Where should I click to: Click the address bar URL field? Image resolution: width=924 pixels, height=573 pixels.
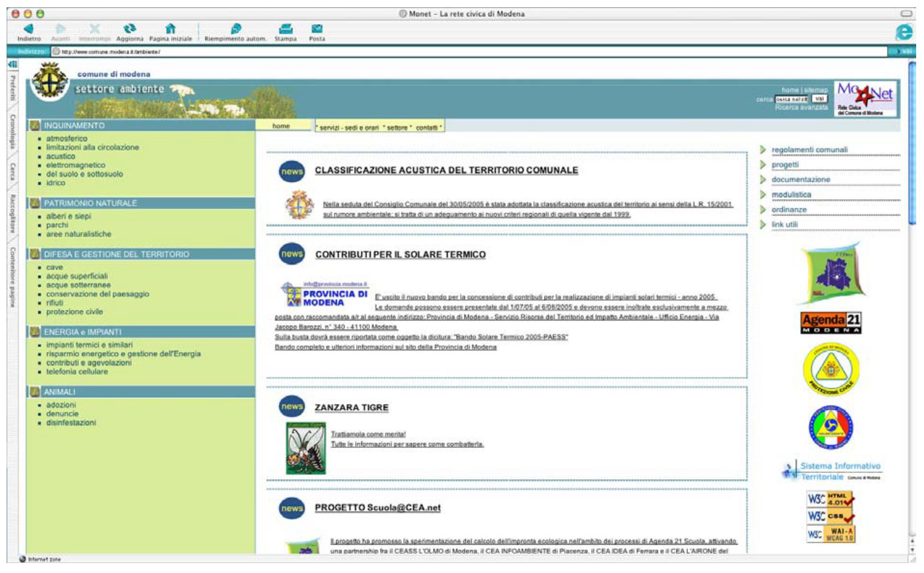click(470, 52)
